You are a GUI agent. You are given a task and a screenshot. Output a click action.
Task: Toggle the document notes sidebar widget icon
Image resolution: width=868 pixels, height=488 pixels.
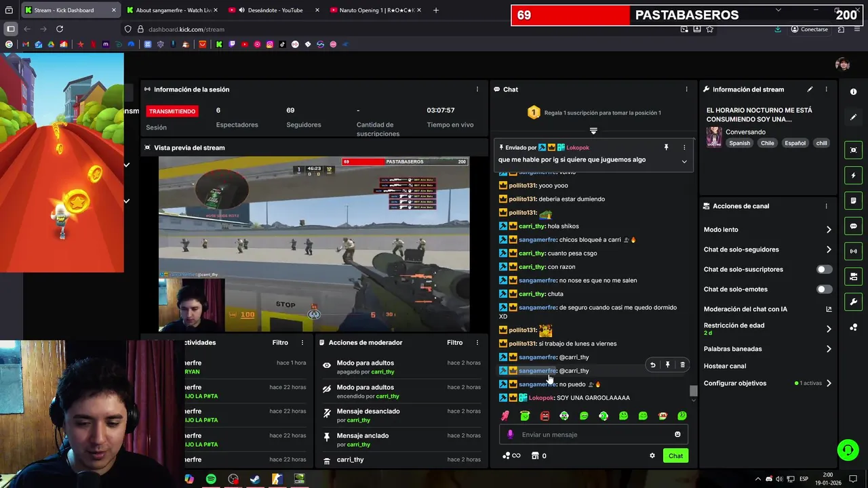click(x=853, y=201)
